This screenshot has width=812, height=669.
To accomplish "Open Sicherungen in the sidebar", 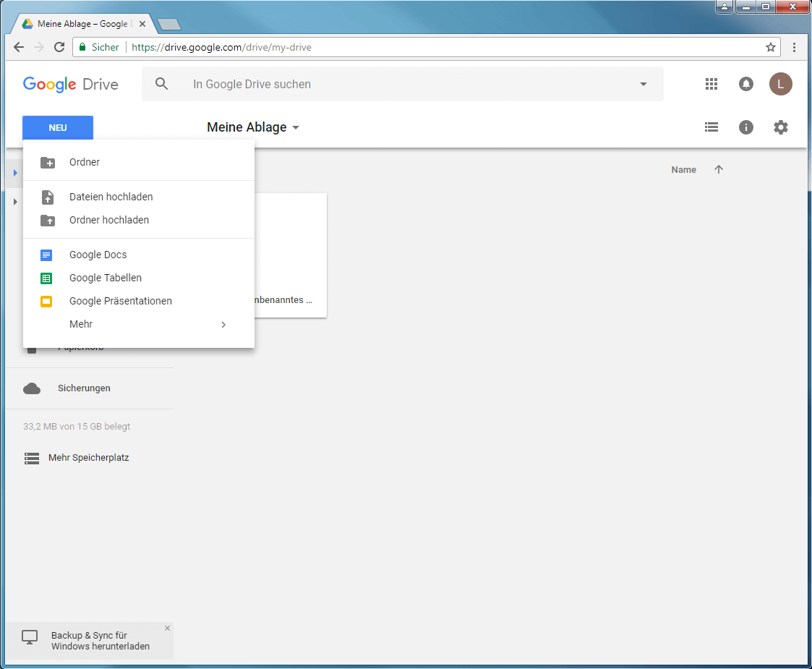I will [84, 388].
